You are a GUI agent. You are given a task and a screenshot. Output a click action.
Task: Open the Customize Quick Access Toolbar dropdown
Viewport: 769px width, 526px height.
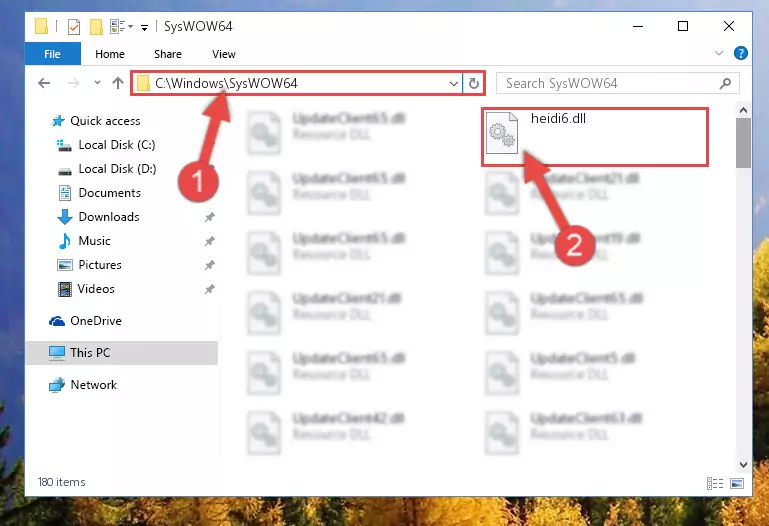[144, 27]
